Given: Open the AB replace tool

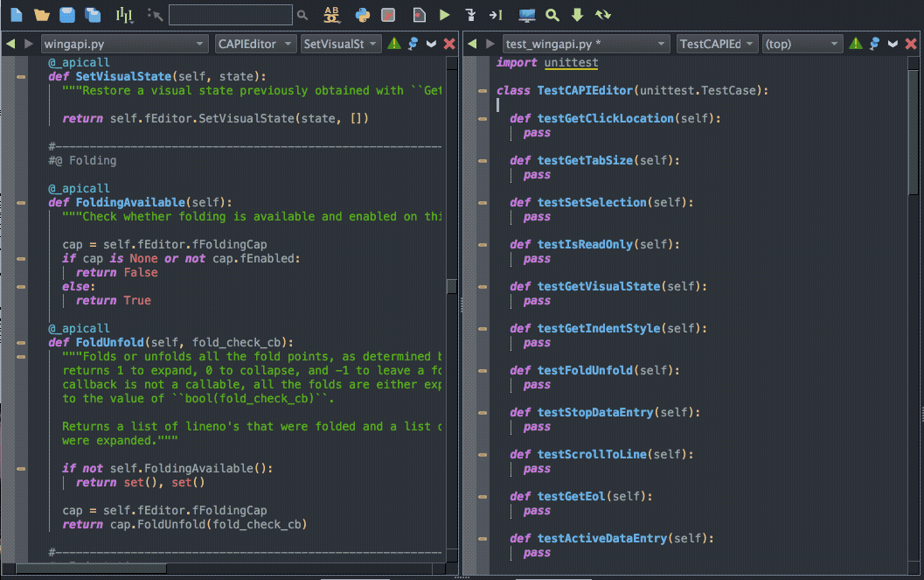Looking at the screenshot, I should click(332, 15).
